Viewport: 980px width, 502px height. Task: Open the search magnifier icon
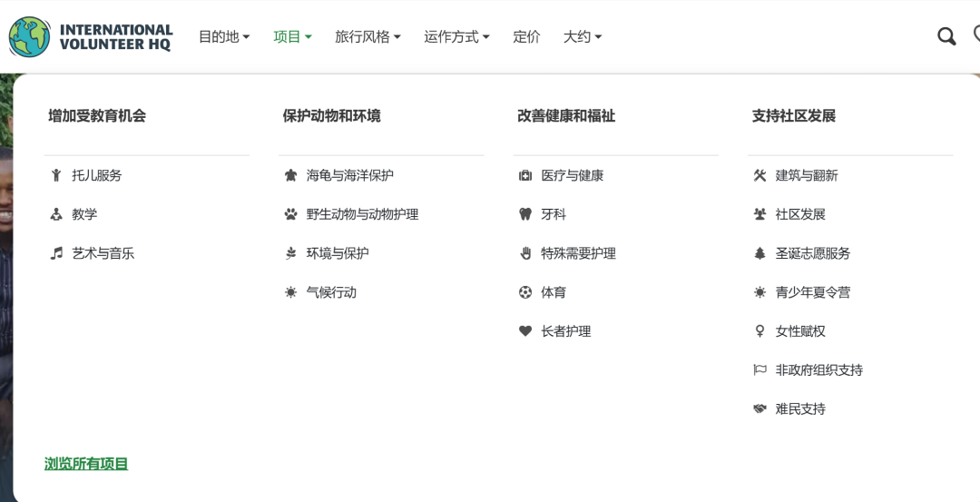pyautogui.click(x=946, y=36)
